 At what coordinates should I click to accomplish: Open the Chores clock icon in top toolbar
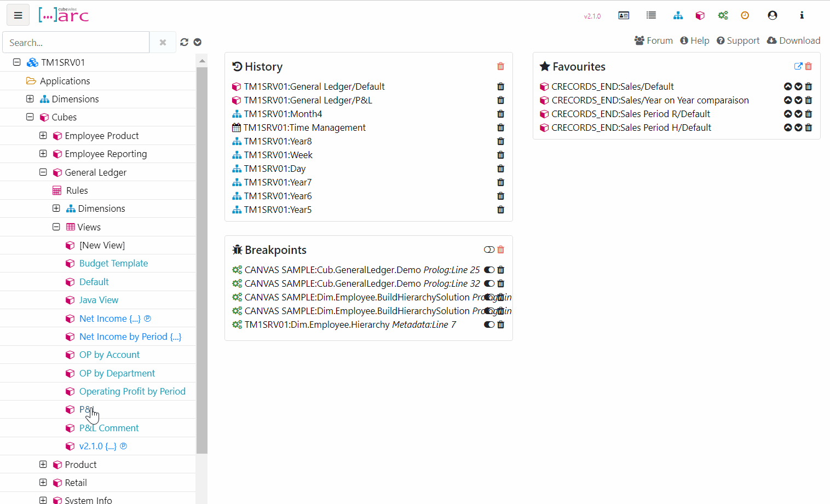pos(745,15)
